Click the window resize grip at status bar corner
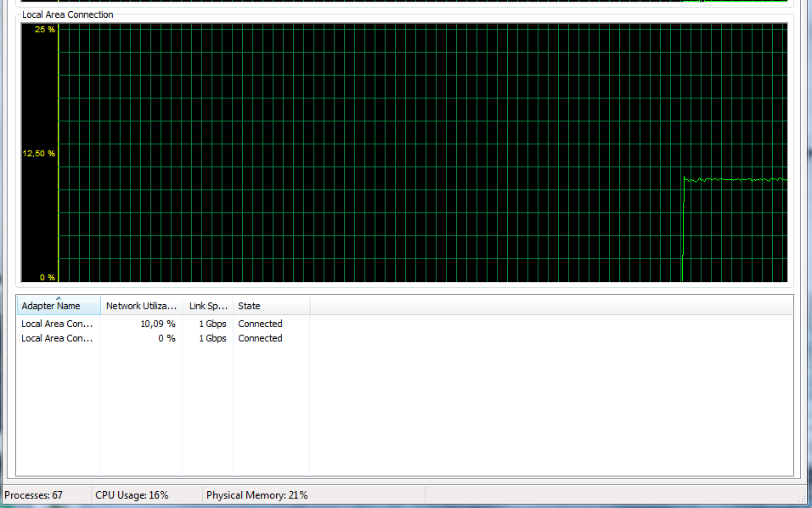This screenshot has height=508, width=812. tap(802, 498)
